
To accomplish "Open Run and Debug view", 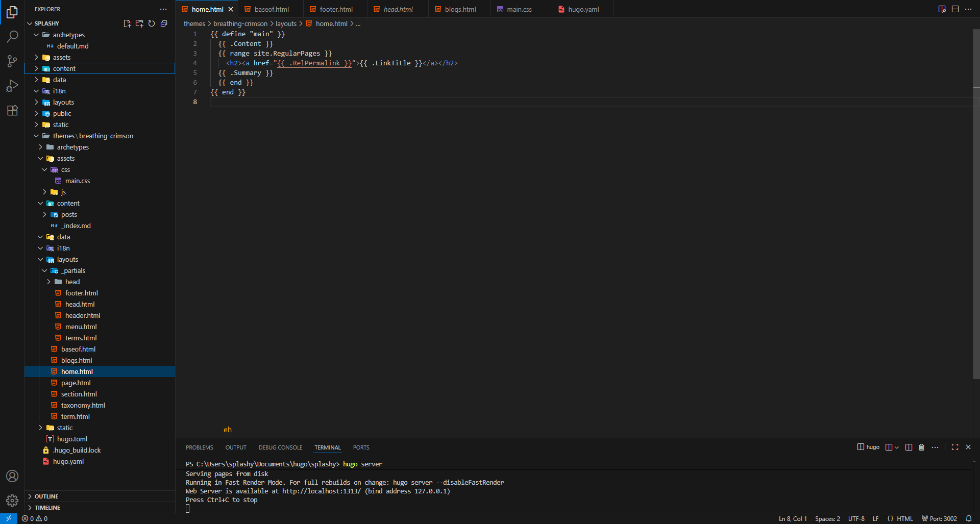I will point(12,86).
